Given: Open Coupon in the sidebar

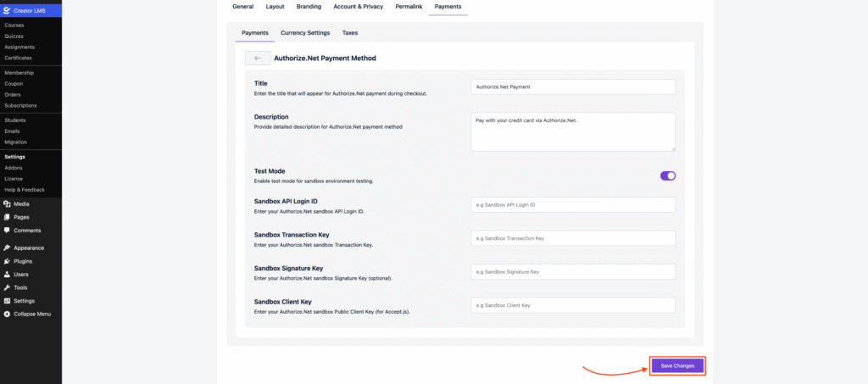Looking at the screenshot, I should (x=14, y=84).
